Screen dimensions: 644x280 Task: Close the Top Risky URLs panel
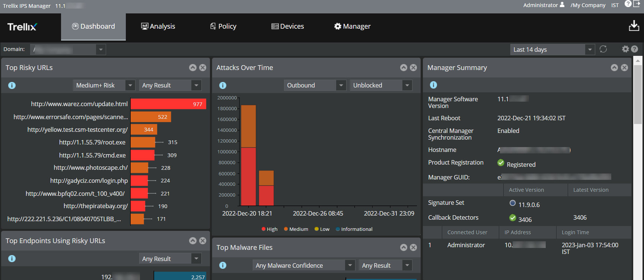203,67
